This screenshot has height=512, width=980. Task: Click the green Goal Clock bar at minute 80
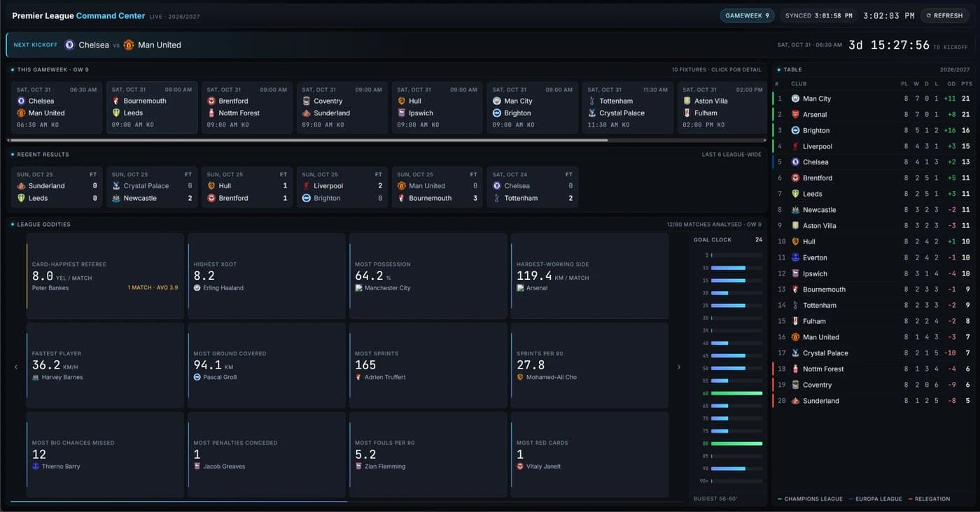coord(736,443)
